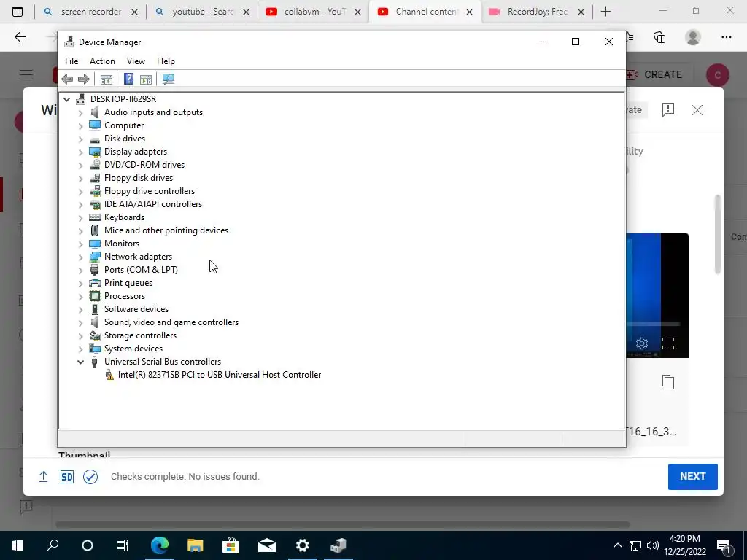Select the Mice and other pointing devices icon
Screen dimensions: 747x560
click(95, 230)
